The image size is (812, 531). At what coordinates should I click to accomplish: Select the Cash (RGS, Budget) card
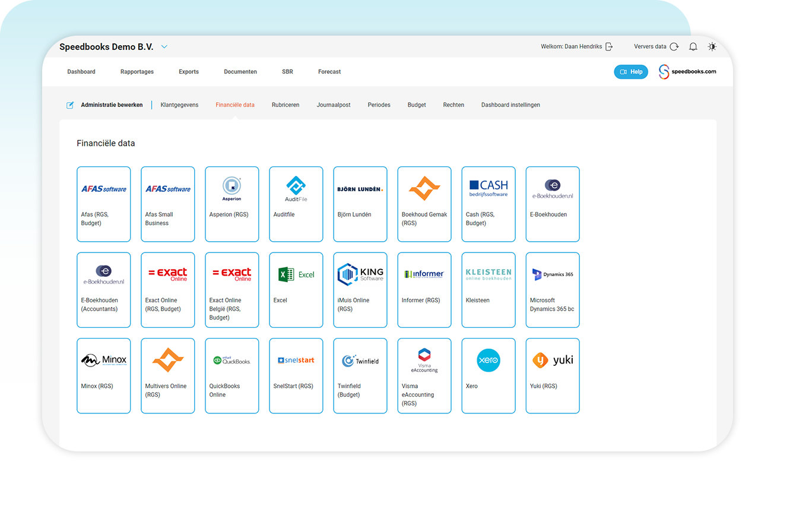[x=489, y=204]
